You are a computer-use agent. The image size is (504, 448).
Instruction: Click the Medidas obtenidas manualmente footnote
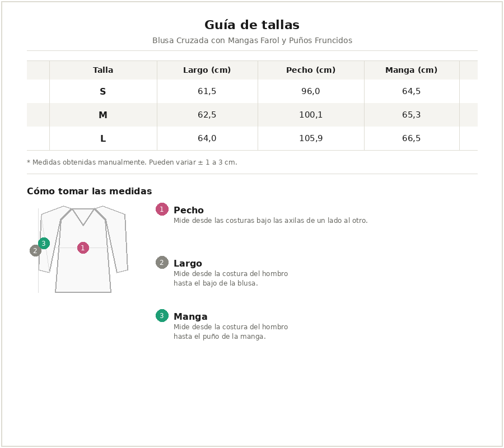[x=132, y=162]
